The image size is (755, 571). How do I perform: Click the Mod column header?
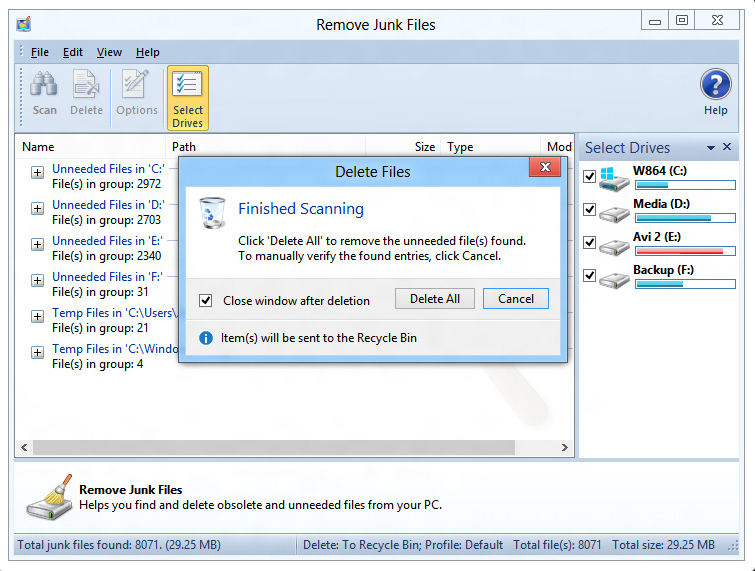pyautogui.click(x=559, y=146)
